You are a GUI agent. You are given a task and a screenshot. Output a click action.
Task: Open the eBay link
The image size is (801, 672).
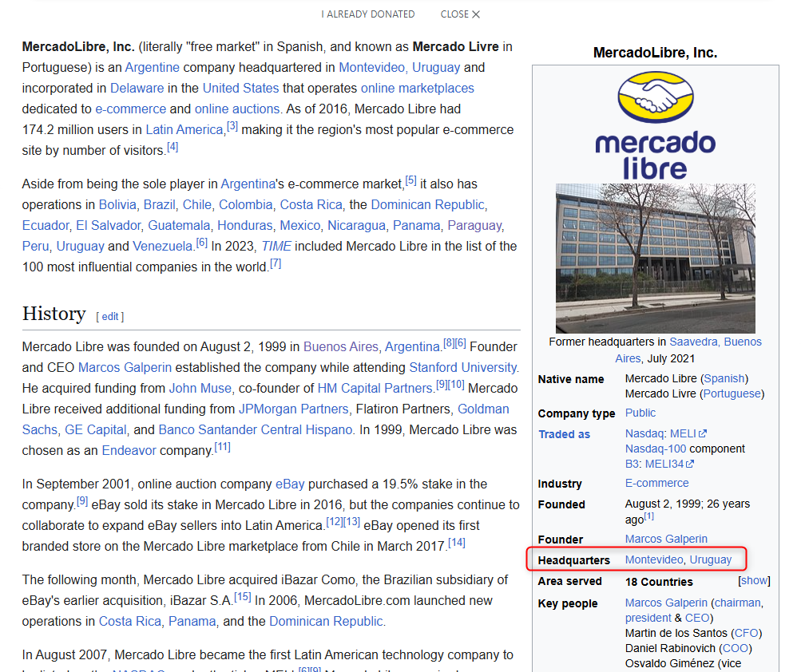[290, 484]
